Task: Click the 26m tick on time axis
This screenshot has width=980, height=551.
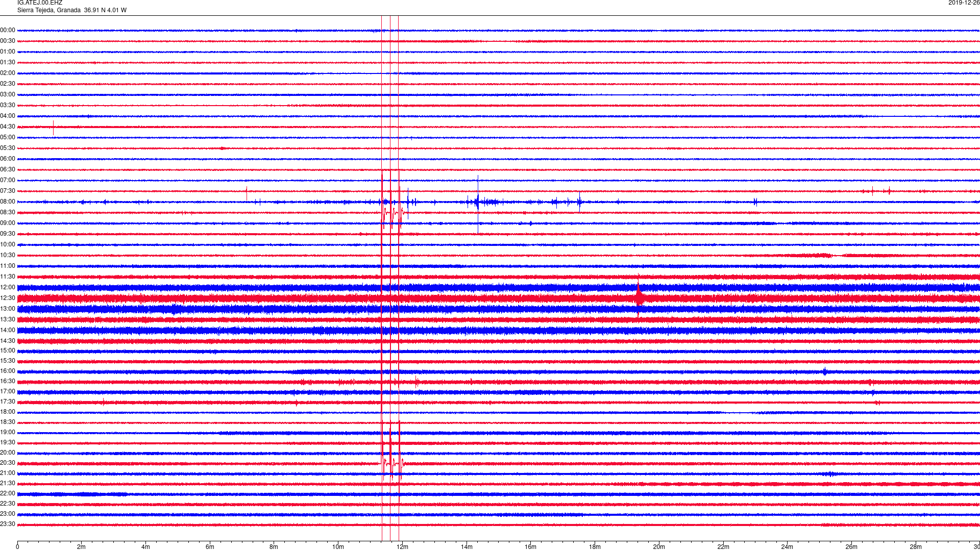Action: (851, 547)
